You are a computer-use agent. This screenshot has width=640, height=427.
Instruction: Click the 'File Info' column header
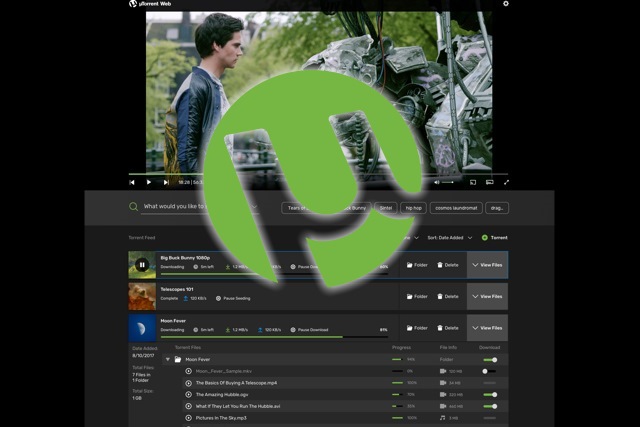448,348
